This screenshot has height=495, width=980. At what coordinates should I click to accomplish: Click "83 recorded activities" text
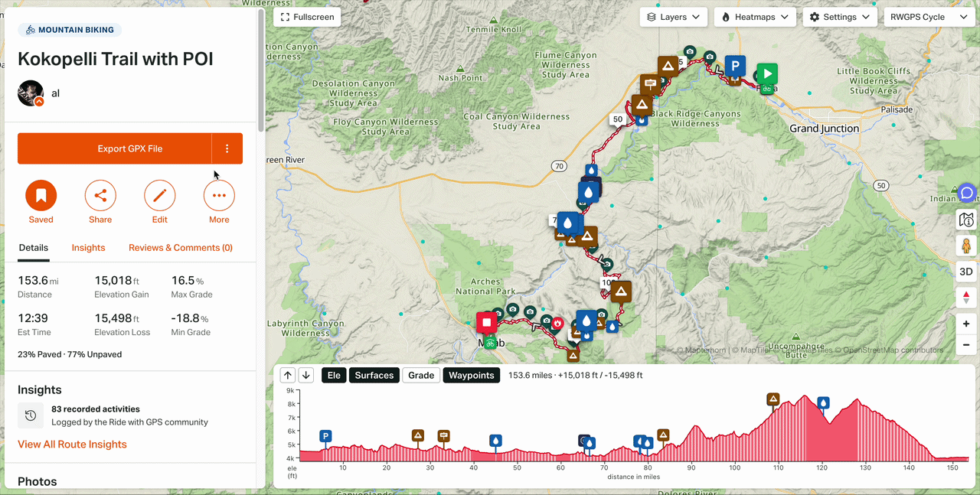[x=96, y=409]
